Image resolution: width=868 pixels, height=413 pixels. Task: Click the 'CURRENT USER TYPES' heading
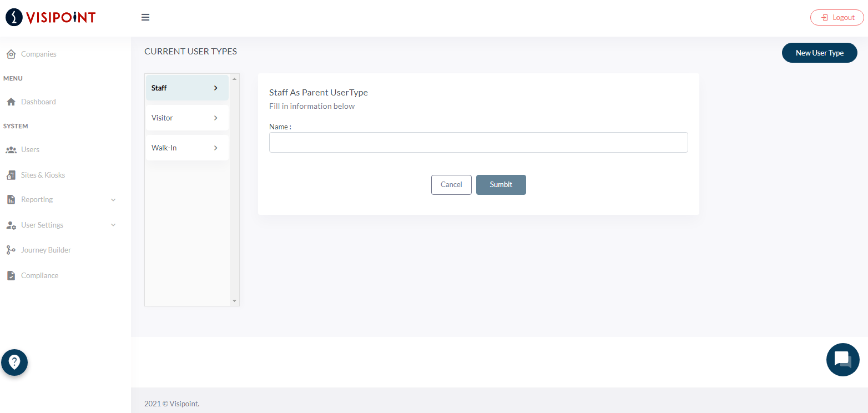click(190, 52)
